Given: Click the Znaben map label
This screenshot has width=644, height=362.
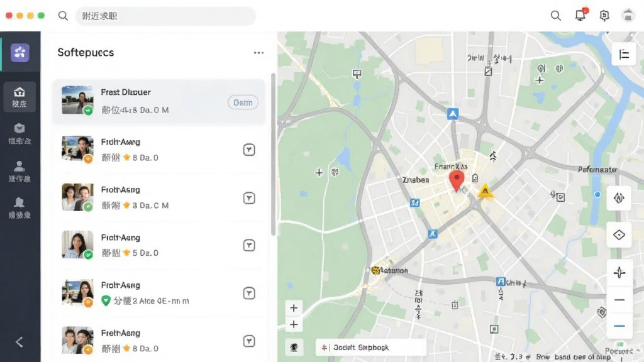Looking at the screenshot, I should click(x=416, y=180).
